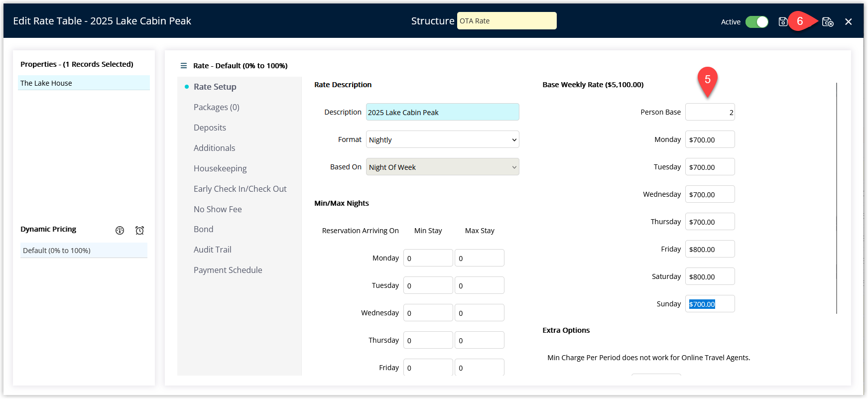The width and height of the screenshot is (868, 399).
Task: Click the OTA Rate structure field
Action: coord(507,21)
